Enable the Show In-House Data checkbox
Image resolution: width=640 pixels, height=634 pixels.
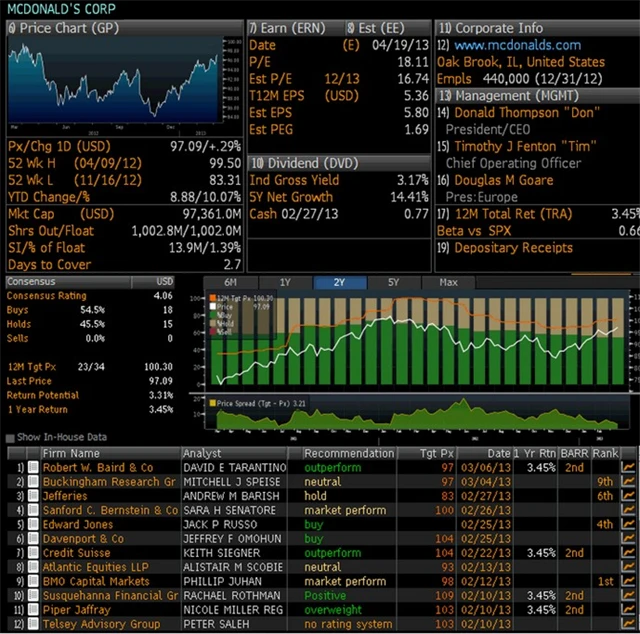coord(11,438)
